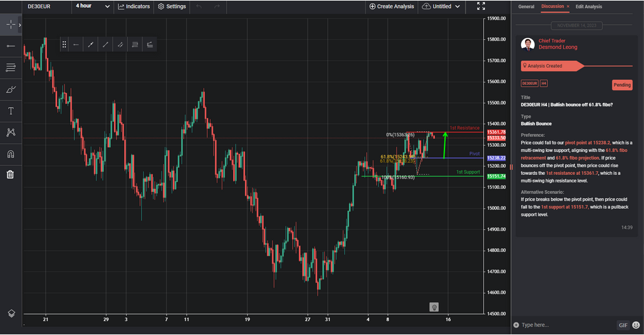
Task: Open the layers object tree icon
Action: [x=11, y=313]
